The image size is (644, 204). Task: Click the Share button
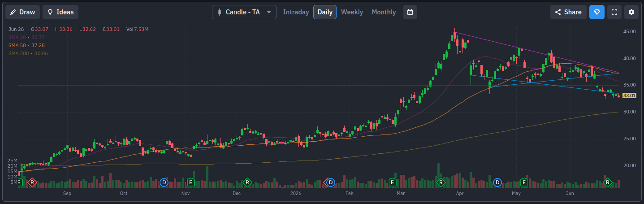[568, 12]
